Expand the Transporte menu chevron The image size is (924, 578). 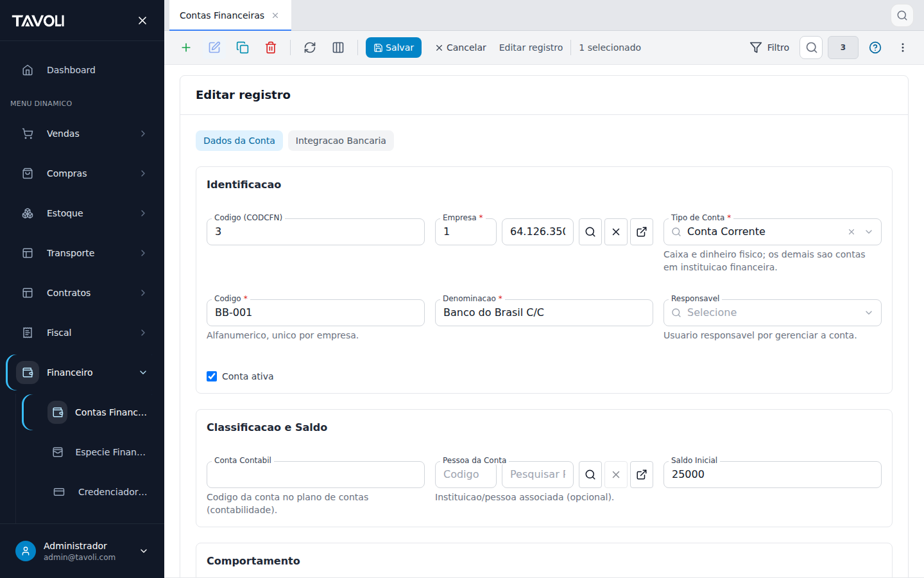pyautogui.click(x=143, y=253)
